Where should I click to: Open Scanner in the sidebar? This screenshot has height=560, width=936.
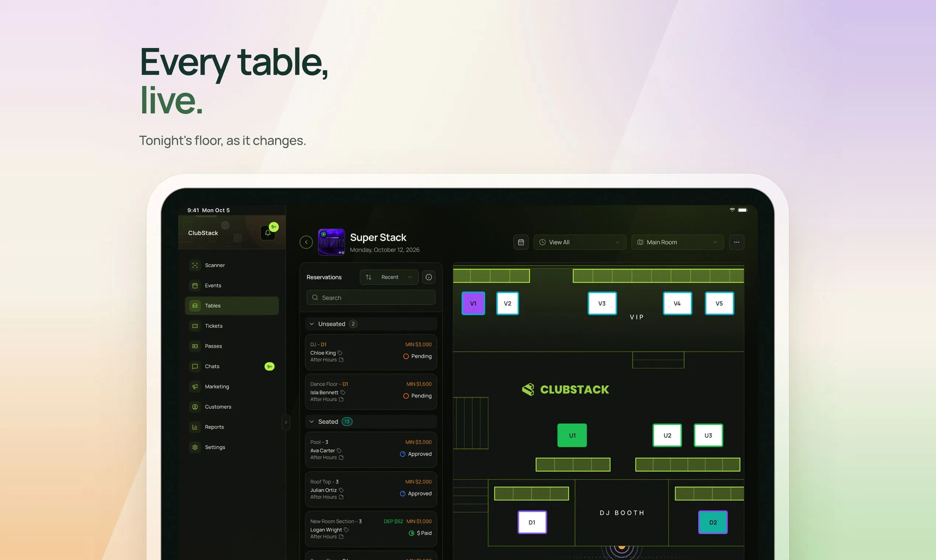[232, 265]
